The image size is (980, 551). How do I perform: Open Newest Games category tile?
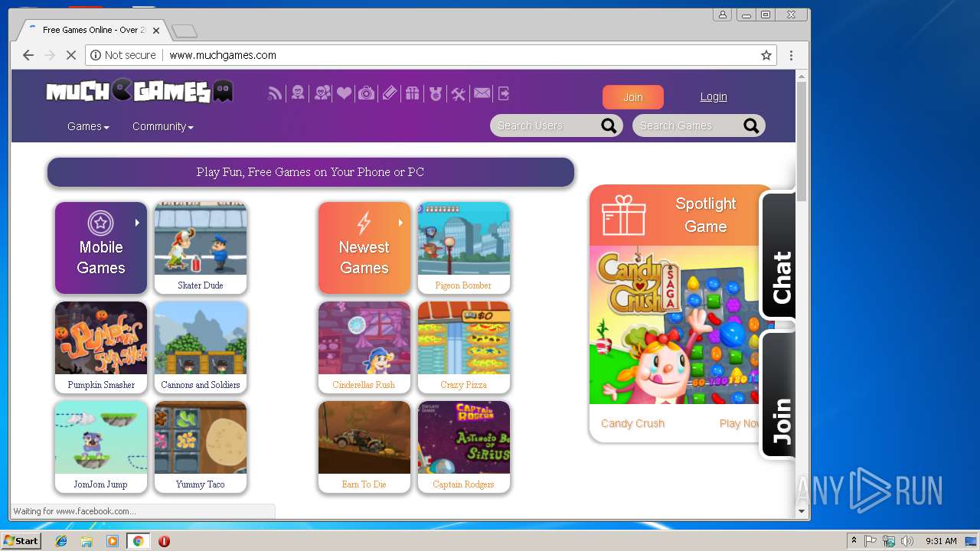(364, 248)
